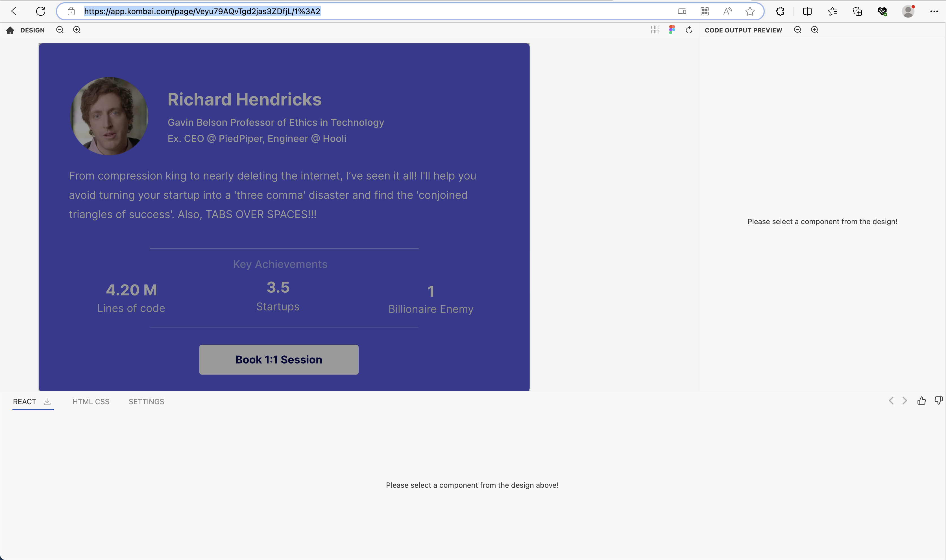Open the profile avatar

[x=908, y=11]
